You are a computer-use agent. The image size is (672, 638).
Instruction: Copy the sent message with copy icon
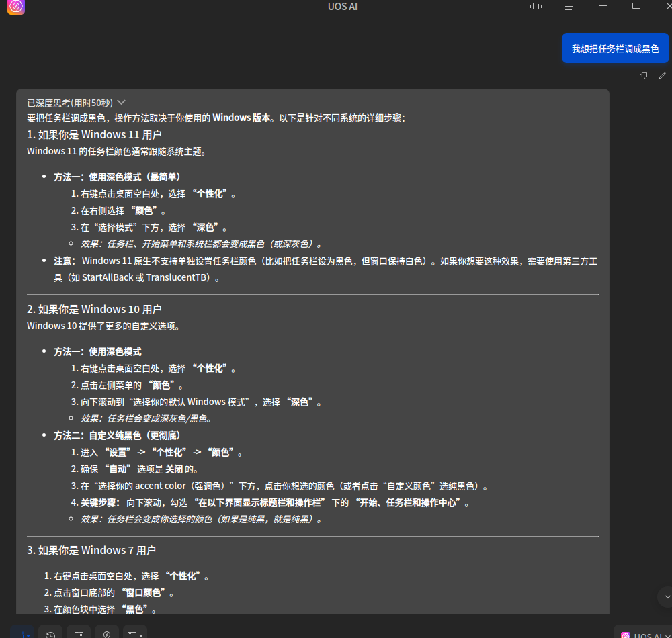(x=643, y=75)
